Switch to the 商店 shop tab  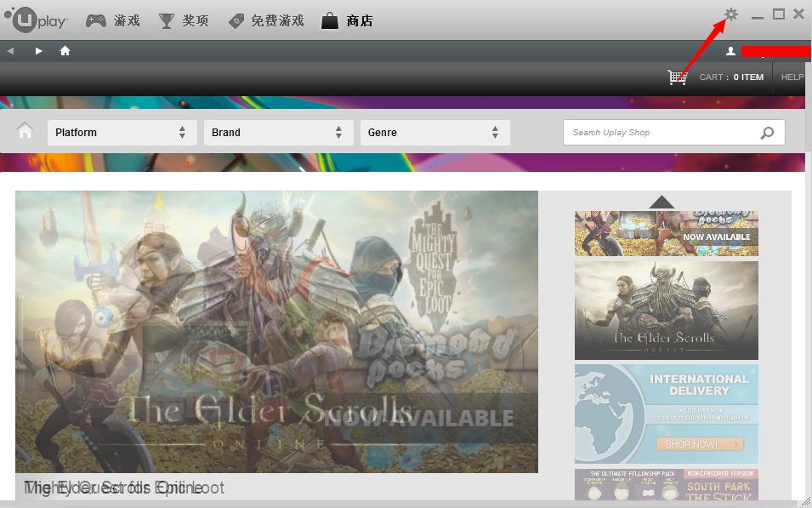347,20
